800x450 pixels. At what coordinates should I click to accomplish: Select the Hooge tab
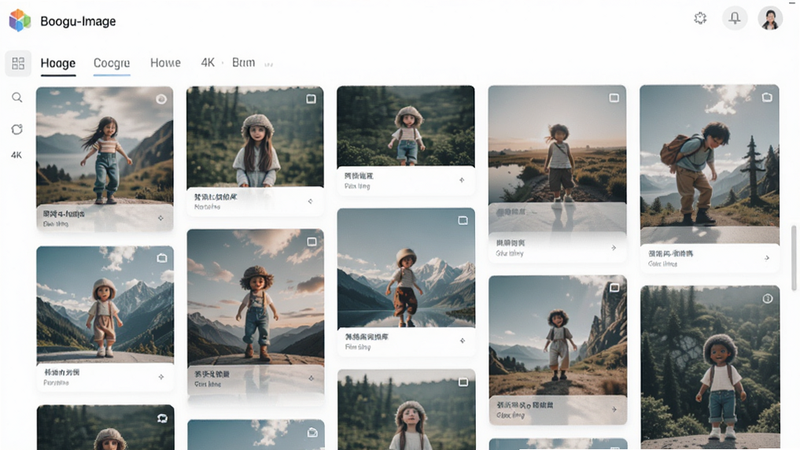tap(58, 63)
